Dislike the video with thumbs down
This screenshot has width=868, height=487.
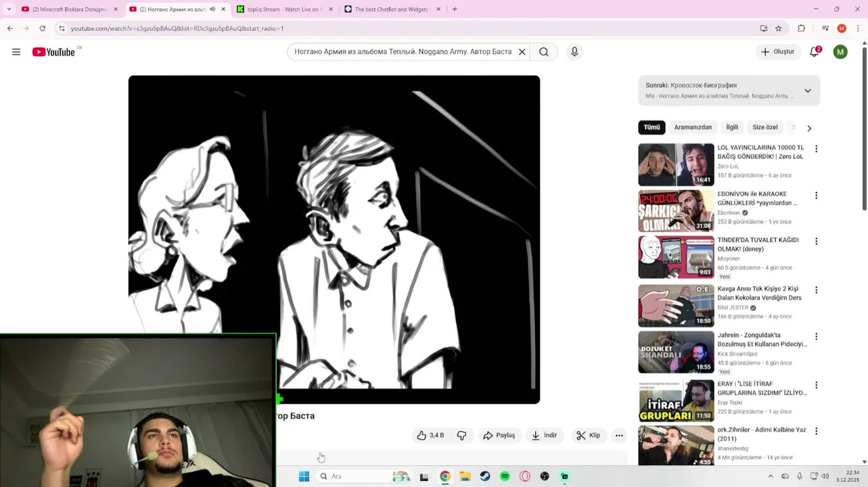(462, 436)
